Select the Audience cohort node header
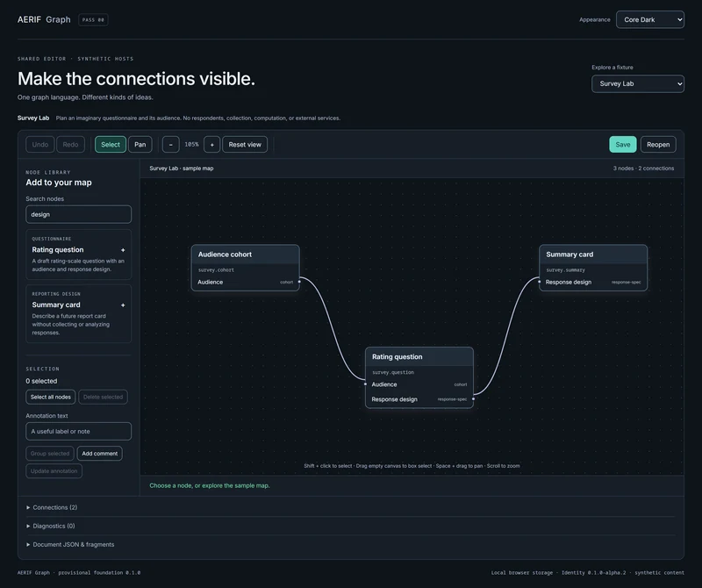702x588 pixels. point(246,255)
